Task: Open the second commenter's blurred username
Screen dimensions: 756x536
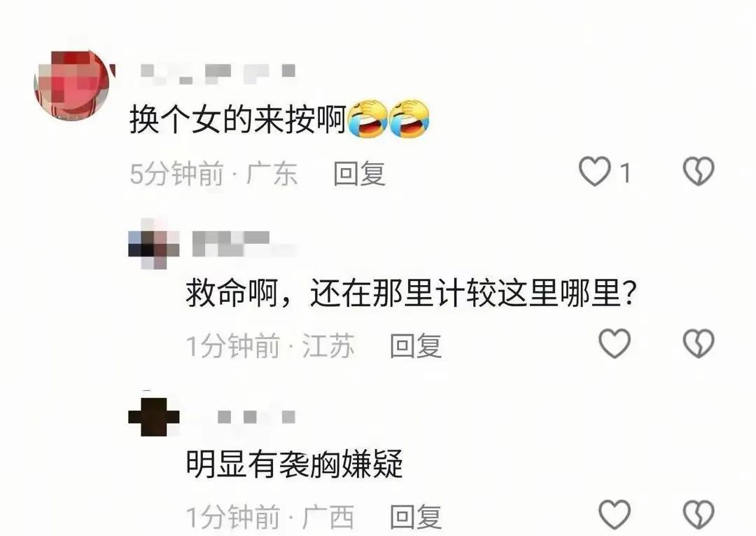Action: pos(242,244)
